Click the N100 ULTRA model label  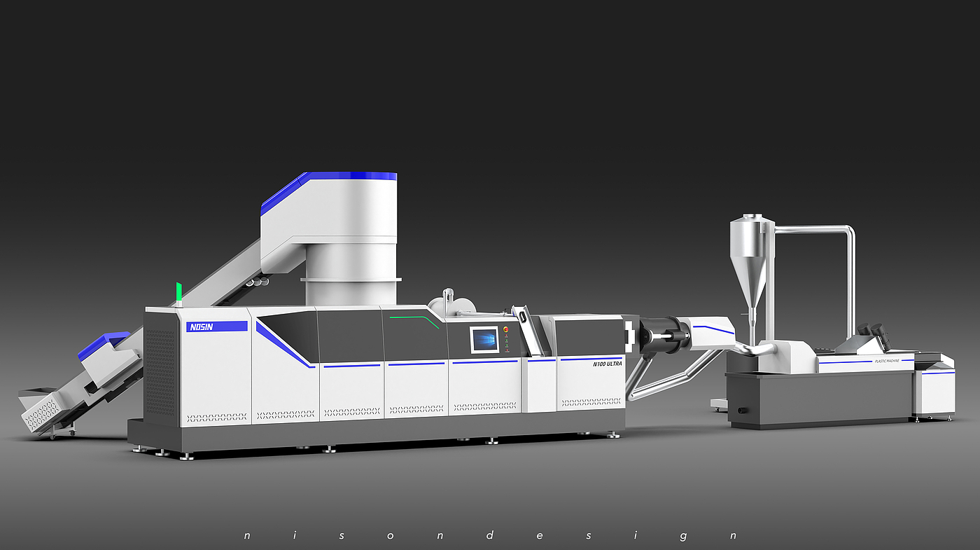(607, 364)
